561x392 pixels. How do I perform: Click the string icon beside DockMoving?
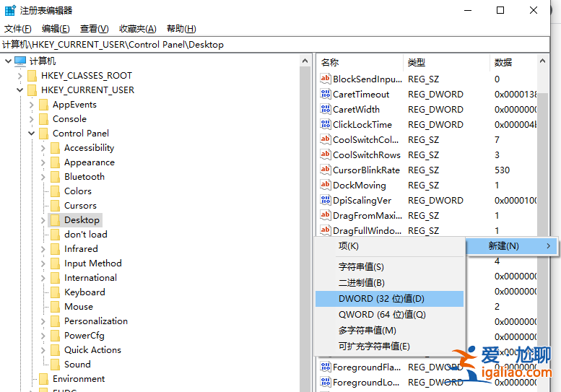(325, 185)
